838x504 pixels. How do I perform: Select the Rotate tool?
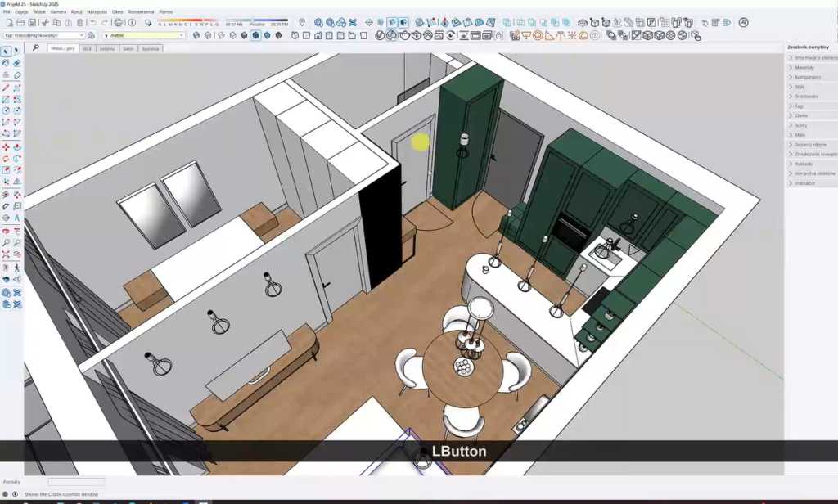point(6,159)
